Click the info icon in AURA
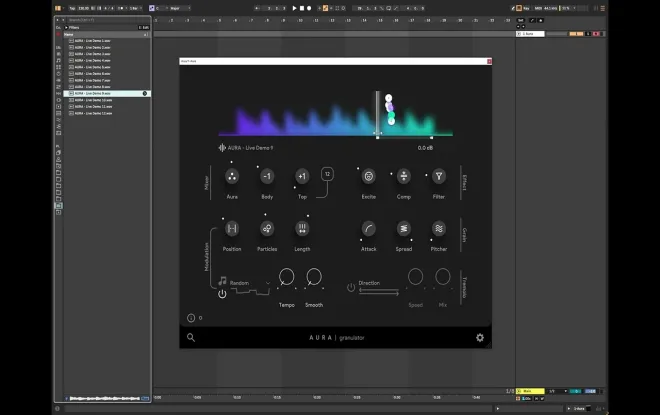 [191, 318]
